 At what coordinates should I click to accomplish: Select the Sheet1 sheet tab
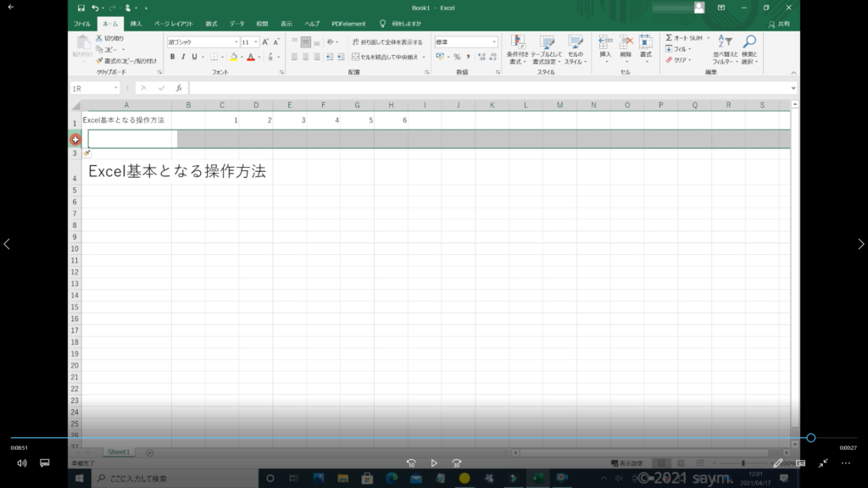click(x=119, y=452)
